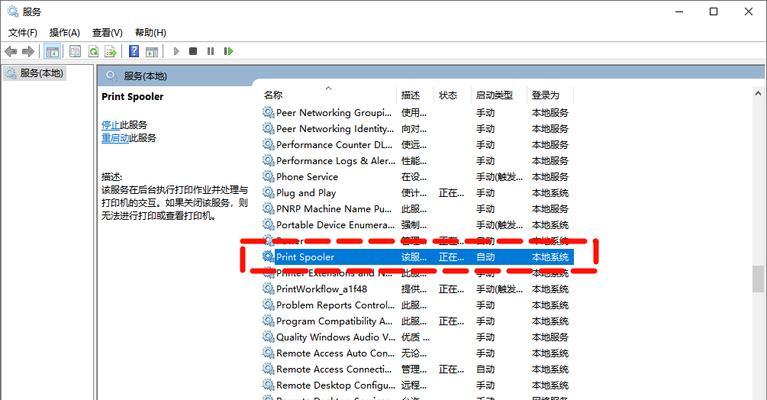
Task: Open the 帮助(H) menu
Action: [x=151, y=33]
